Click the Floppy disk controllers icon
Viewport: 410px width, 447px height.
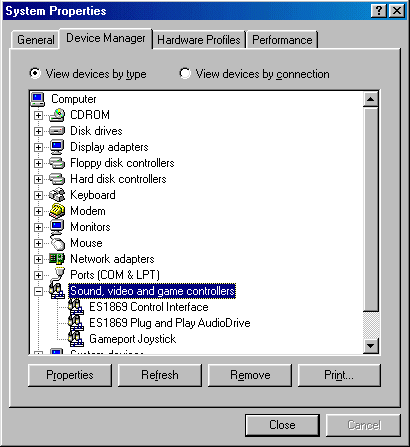[x=57, y=163]
